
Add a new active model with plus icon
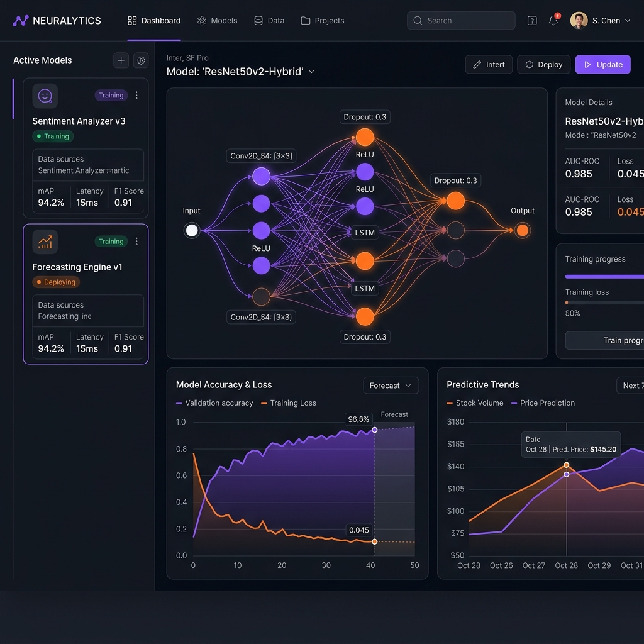pyautogui.click(x=121, y=60)
